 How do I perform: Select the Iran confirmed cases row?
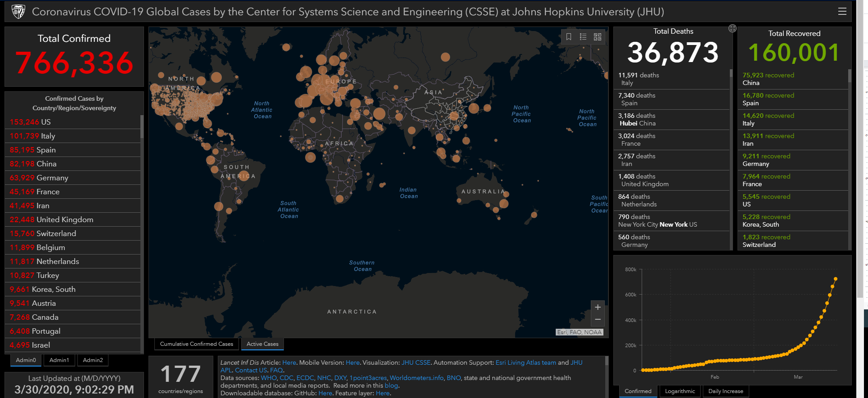(72, 206)
